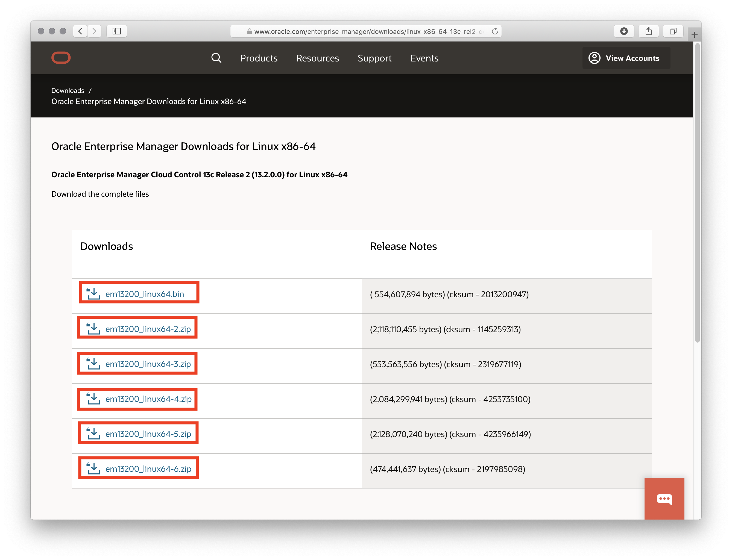The height and width of the screenshot is (560, 732).
Task: Click the download icon beside em13200_linux64-6.zip
Action: (93, 469)
